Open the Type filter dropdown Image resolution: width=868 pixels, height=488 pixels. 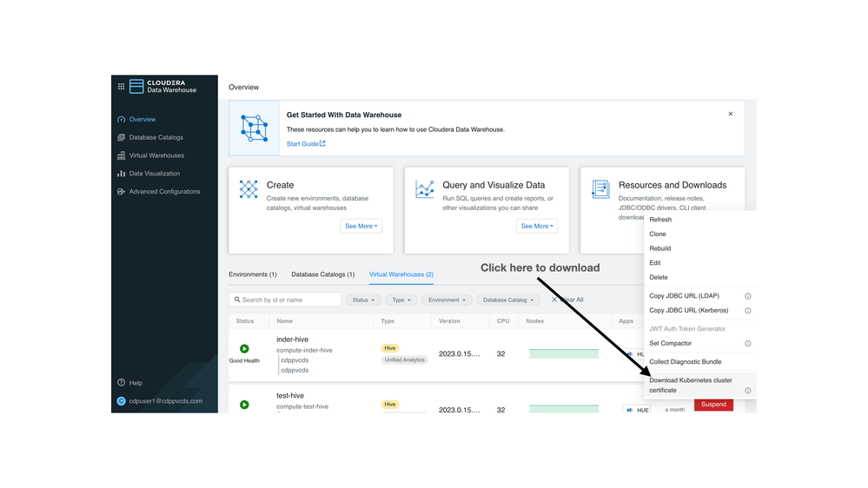coord(401,300)
